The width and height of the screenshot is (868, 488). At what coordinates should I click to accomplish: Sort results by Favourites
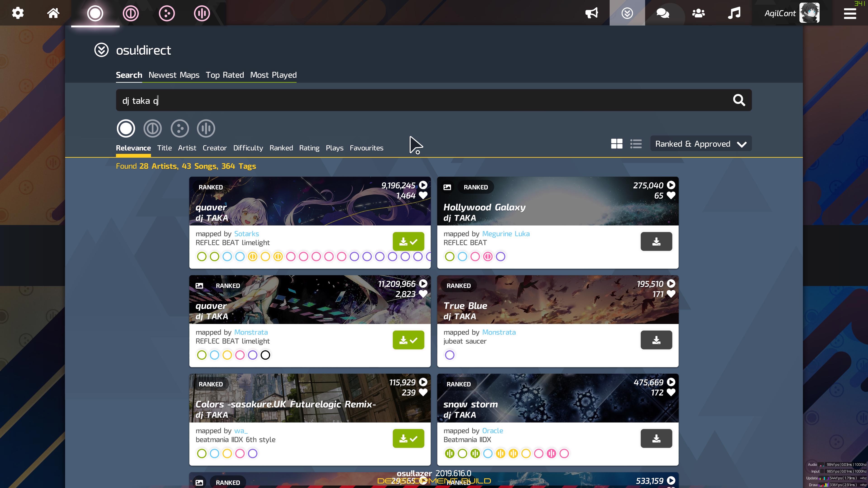(x=367, y=148)
